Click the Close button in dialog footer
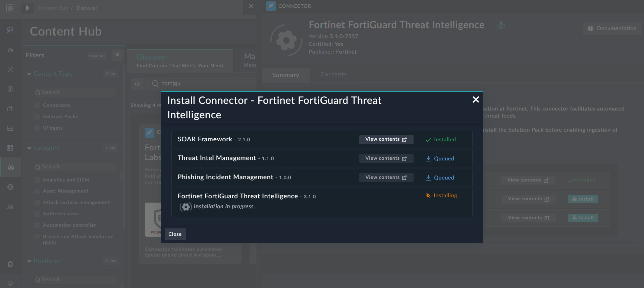Viewport: 644px width, 288px height. pyautogui.click(x=175, y=234)
